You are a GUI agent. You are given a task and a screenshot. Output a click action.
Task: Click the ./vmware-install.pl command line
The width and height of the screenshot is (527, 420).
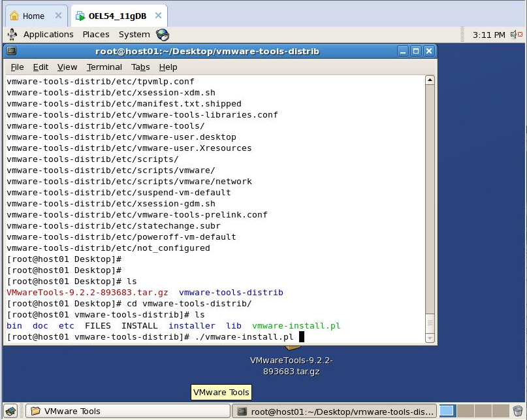(244, 337)
